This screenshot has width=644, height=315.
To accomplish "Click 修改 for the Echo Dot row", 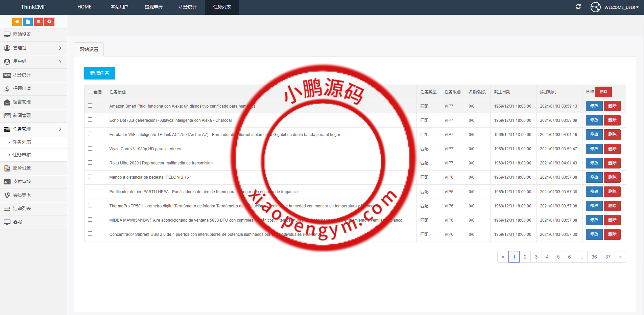I will click(x=594, y=120).
